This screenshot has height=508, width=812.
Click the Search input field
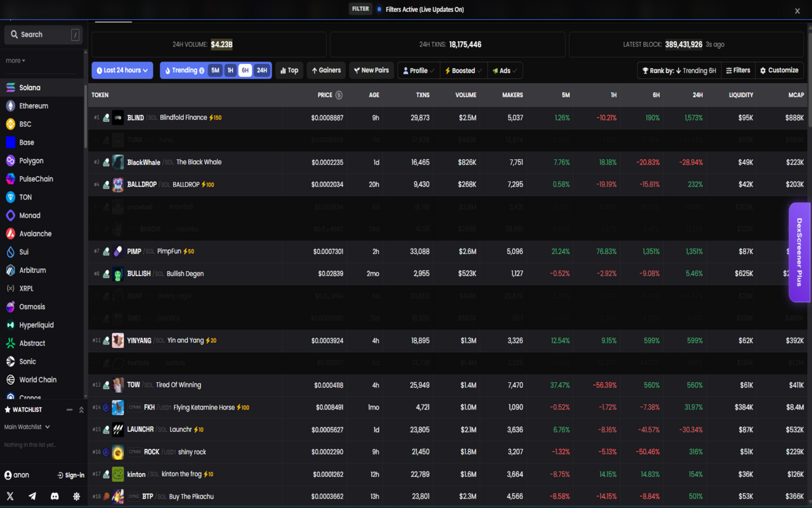43,34
